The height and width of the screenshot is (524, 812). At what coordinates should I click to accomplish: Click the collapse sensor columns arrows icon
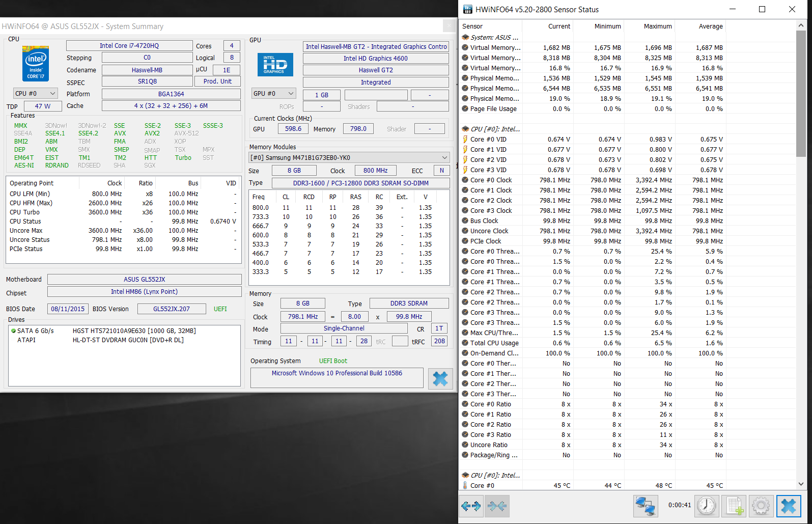tap(497, 506)
